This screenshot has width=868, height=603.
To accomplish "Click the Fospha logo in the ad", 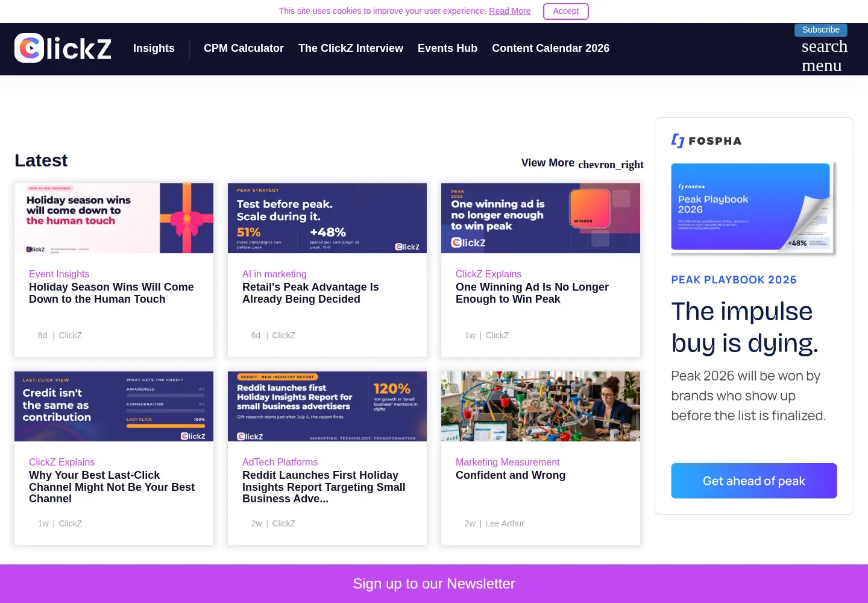I will [706, 140].
